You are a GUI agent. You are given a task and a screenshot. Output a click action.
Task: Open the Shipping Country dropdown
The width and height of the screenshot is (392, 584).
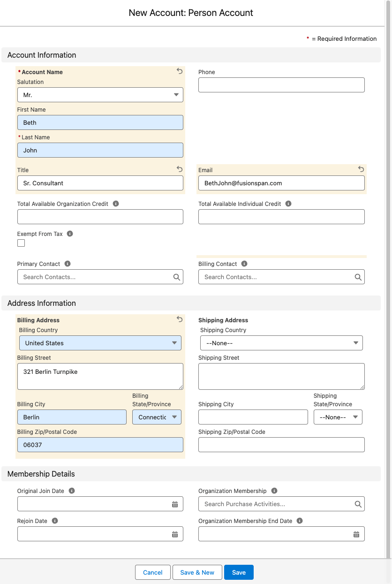(281, 343)
